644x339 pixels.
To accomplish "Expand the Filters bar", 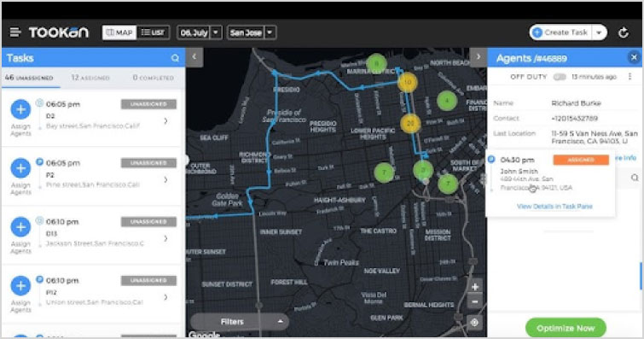I will 240,322.
